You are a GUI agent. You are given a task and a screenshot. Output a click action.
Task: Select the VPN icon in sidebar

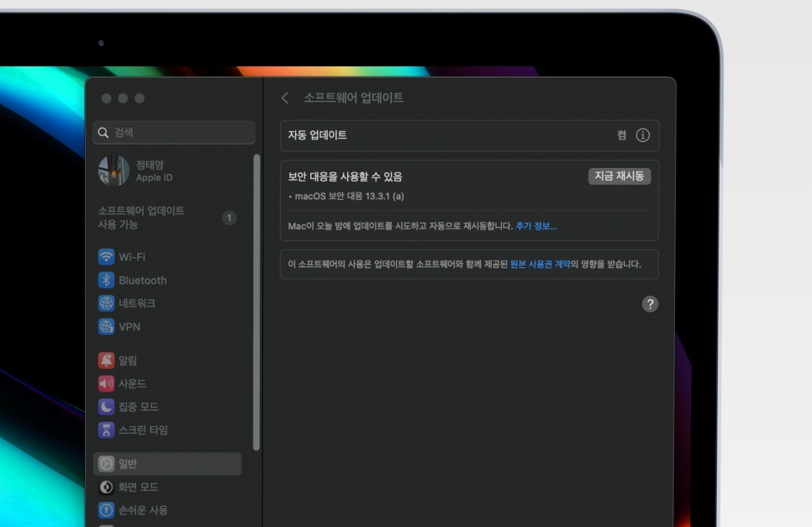point(106,327)
